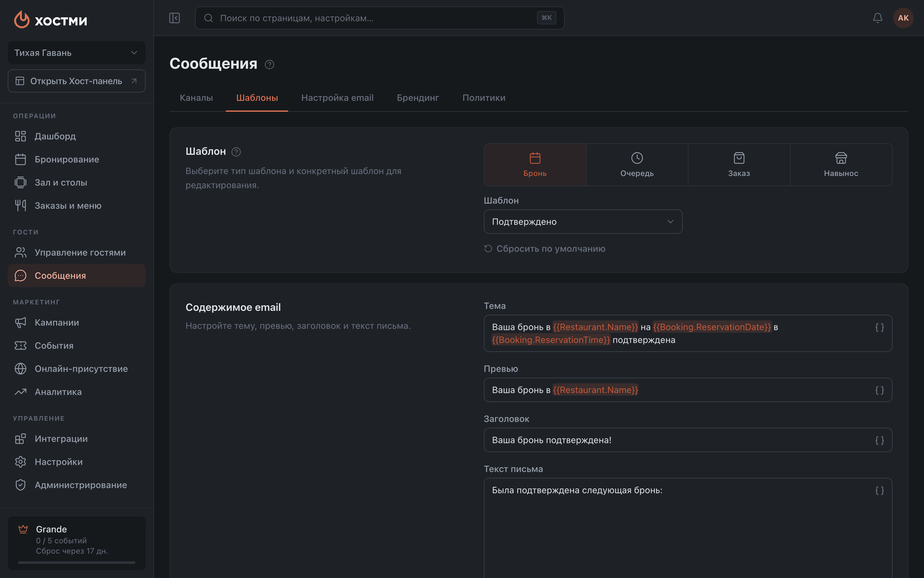The width and height of the screenshot is (924, 578).
Task: Collapse the sidebar with the panel icon
Action: pos(175,18)
